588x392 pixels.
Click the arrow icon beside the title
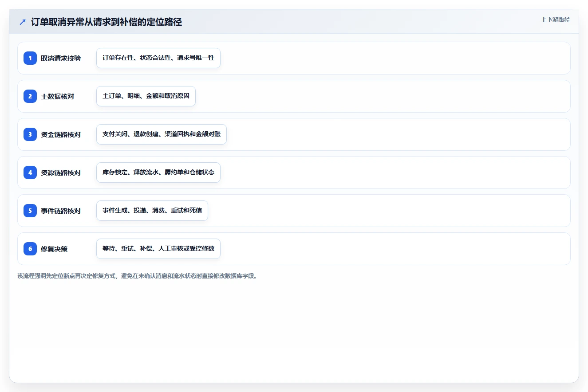pyautogui.click(x=23, y=22)
